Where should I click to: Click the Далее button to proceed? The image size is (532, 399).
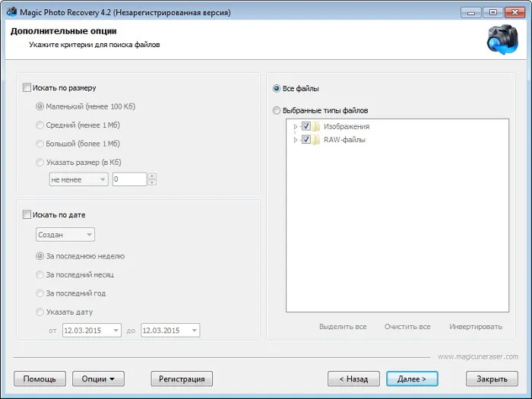(412, 379)
